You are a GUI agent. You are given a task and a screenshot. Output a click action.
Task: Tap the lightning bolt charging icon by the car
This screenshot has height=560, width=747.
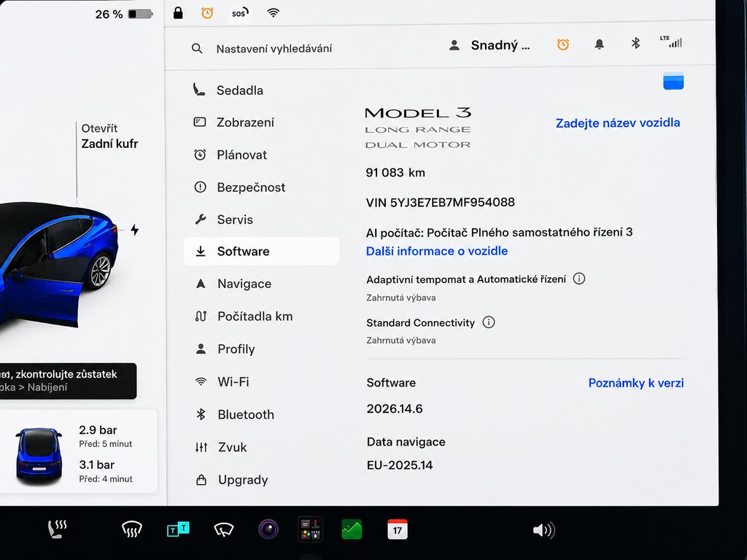pos(135,230)
